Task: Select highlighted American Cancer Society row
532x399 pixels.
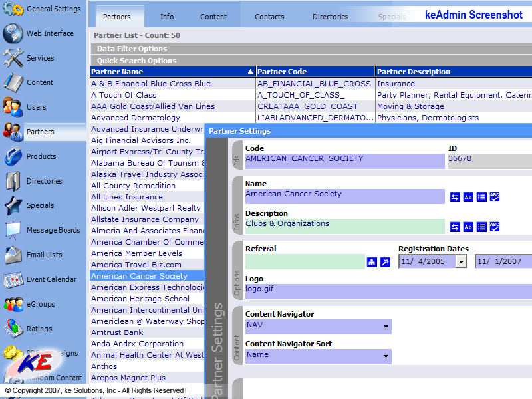Action: click(x=147, y=276)
